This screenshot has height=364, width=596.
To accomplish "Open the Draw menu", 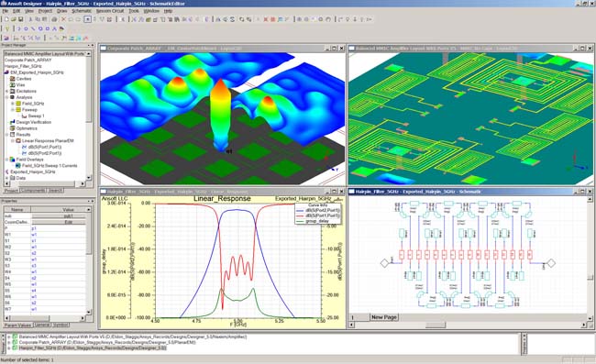I will tap(61, 11).
